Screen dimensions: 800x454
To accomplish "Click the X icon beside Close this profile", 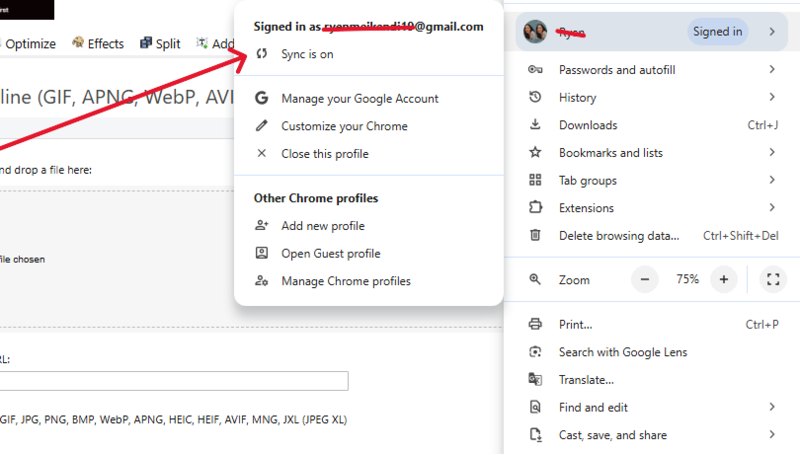I will tap(262, 153).
